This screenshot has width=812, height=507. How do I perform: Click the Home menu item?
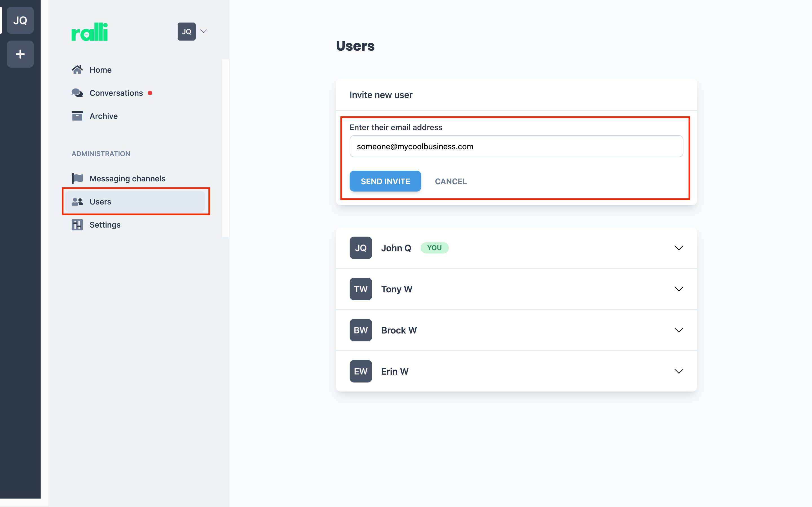pos(100,70)
